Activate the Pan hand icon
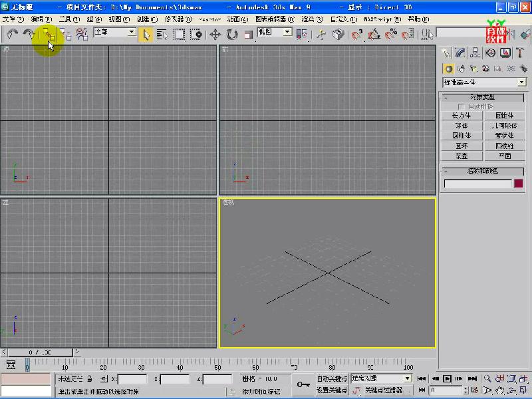This screenshot has width=532, height=399. click(499, 390)
